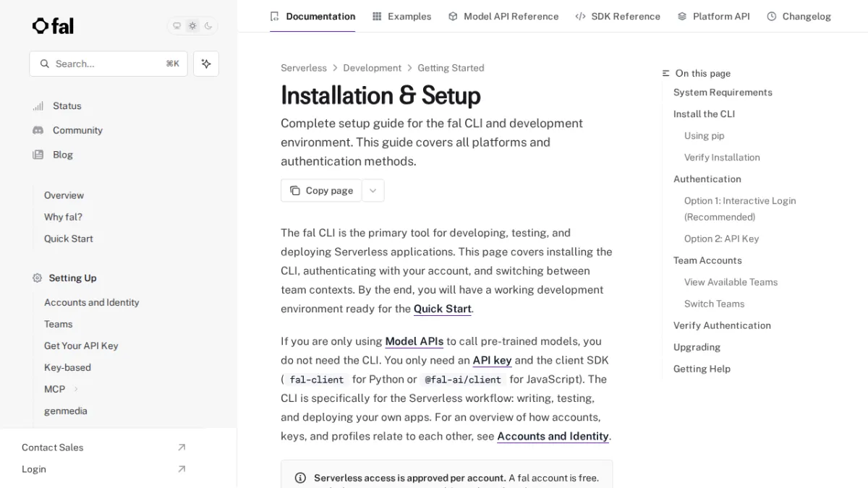Select the Model API Reference tab
Screen dimensions: 868x488
(x=503, y=16)
